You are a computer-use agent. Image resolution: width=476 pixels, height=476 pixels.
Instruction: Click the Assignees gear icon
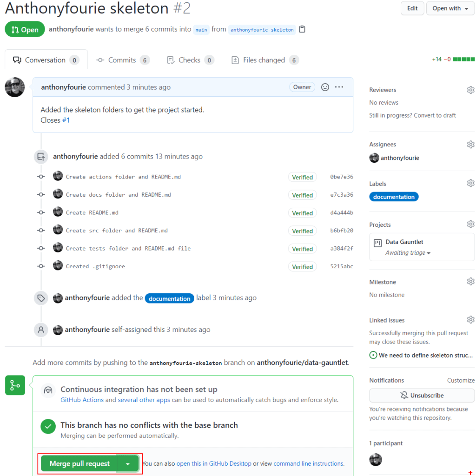(x=470, y=145)
